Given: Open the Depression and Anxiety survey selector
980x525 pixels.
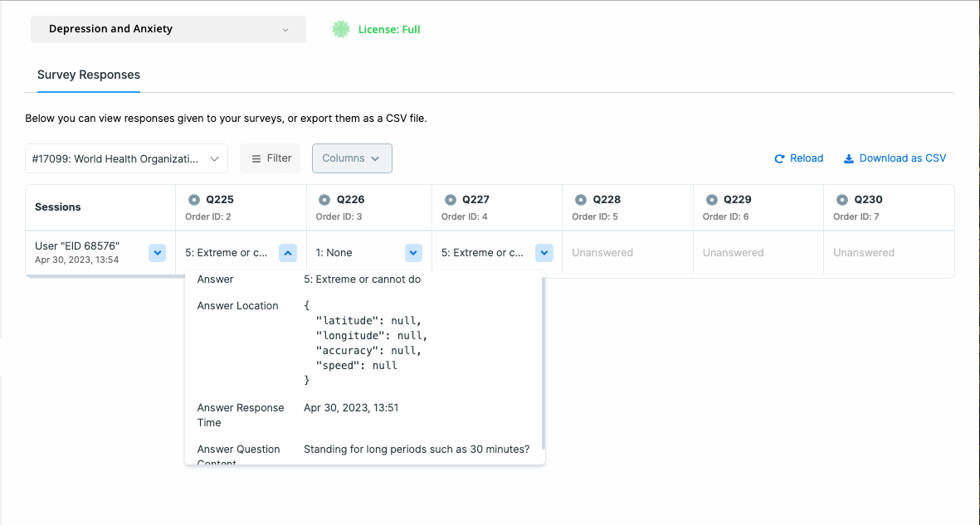Looking at the screenshot, I should 168,28.
